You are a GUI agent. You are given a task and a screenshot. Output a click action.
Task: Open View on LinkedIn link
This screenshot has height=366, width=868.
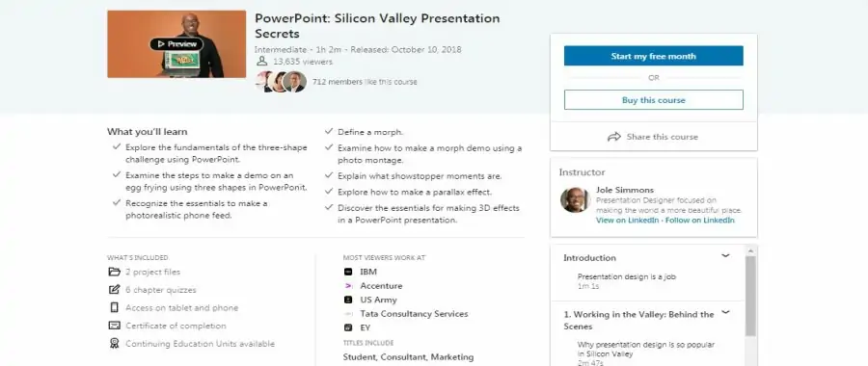[x=627, y=220]
